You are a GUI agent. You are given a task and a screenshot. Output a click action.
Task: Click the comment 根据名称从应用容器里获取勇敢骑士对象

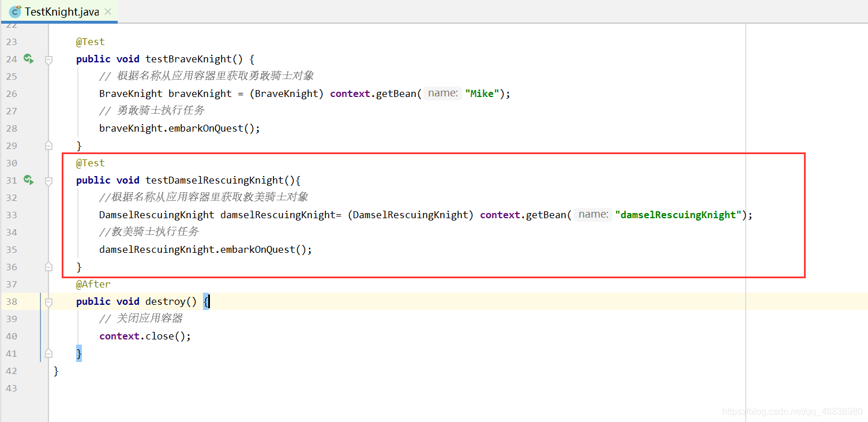(x=206, y=76)
